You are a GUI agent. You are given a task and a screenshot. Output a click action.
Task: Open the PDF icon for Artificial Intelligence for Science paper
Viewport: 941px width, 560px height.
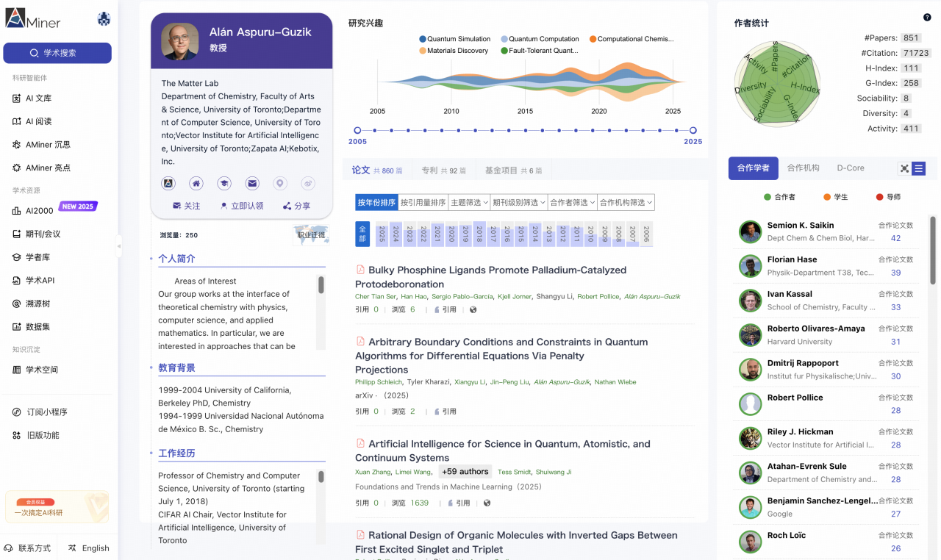click(x=360, y=444)
